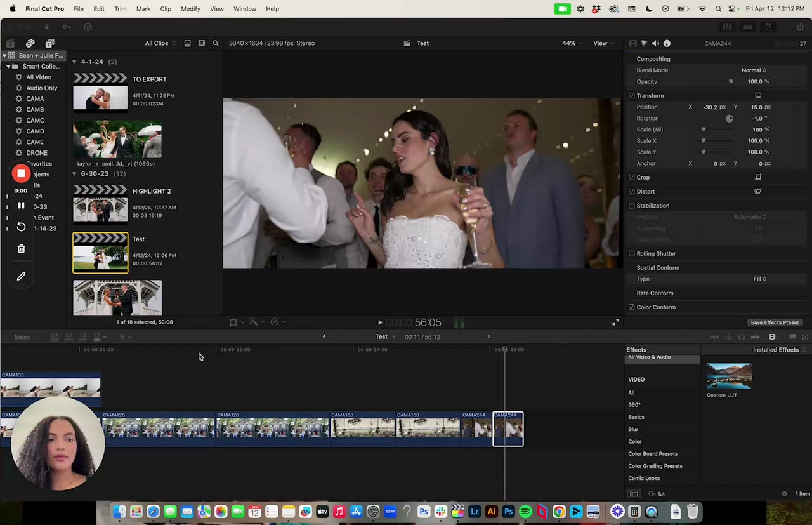812x525 pixels.
Task: Click the red stop recording button
Action: tap(21, 173)
